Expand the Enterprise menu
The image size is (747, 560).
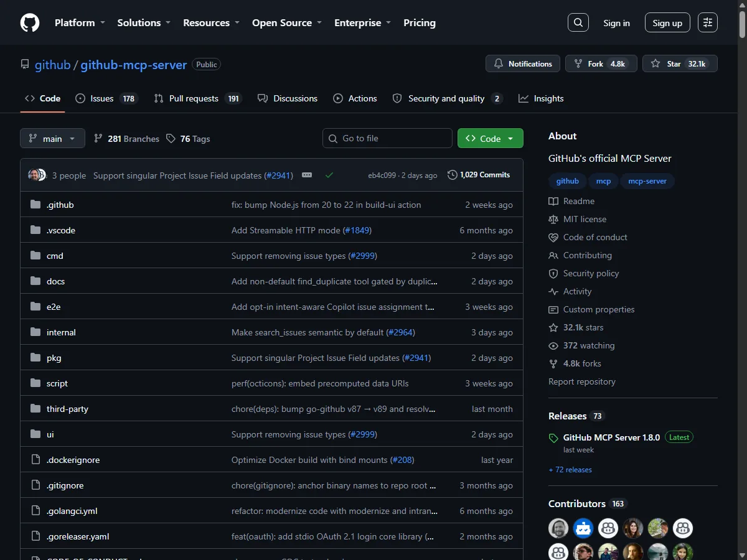point(362,22)
